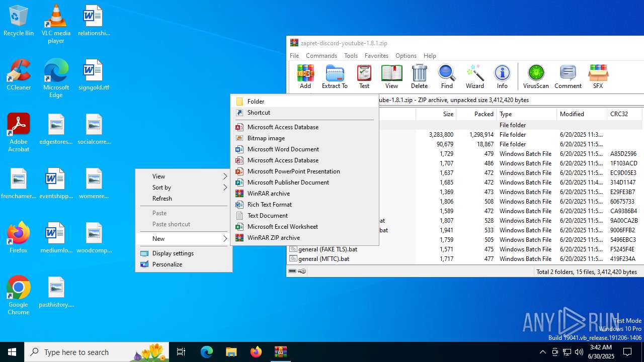Viewport: 644px width, 362px height.
Task: Open the Commands menu in WinRAR
Action: (x=321, y=55)
